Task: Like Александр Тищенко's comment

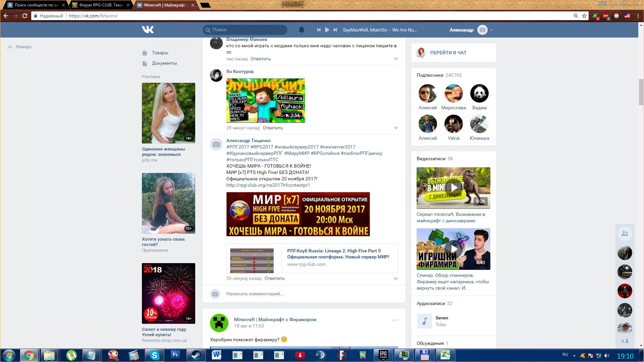Action: (x=396, y=279)
